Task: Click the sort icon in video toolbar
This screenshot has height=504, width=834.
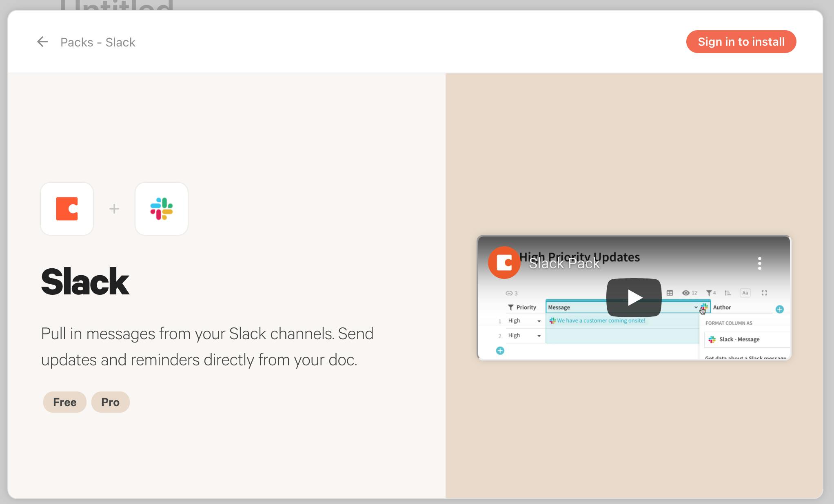Action: pyautogui.click(x=728, y=293)
